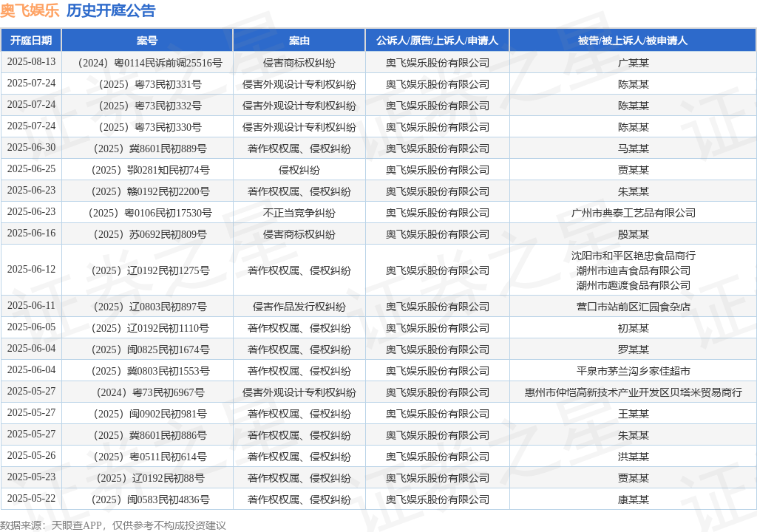Image resolution: width=757 pixels, height=532 pixels.
Task: Click defendant 营口市站前区汇园食杂店
Action: (x=634, y=307)
